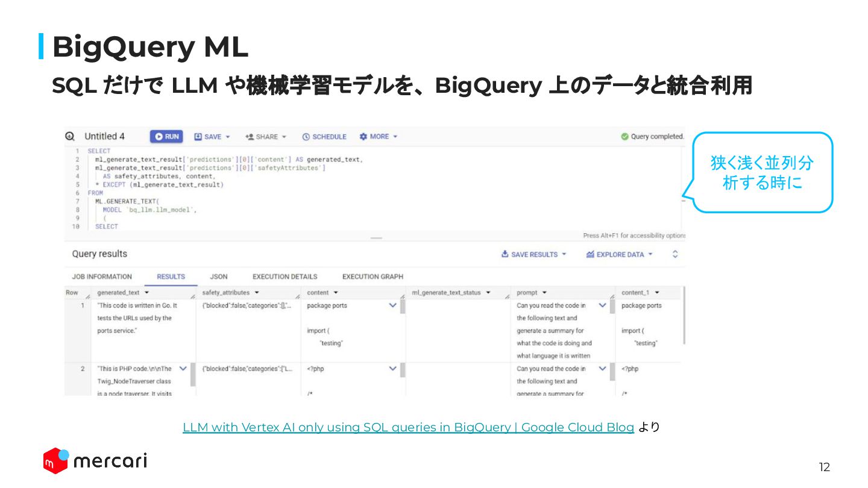Image resolution: width=868 pixels, height=488 pixels.
Task: Open generated_text column menu arrow
Action: coord(146,293)
